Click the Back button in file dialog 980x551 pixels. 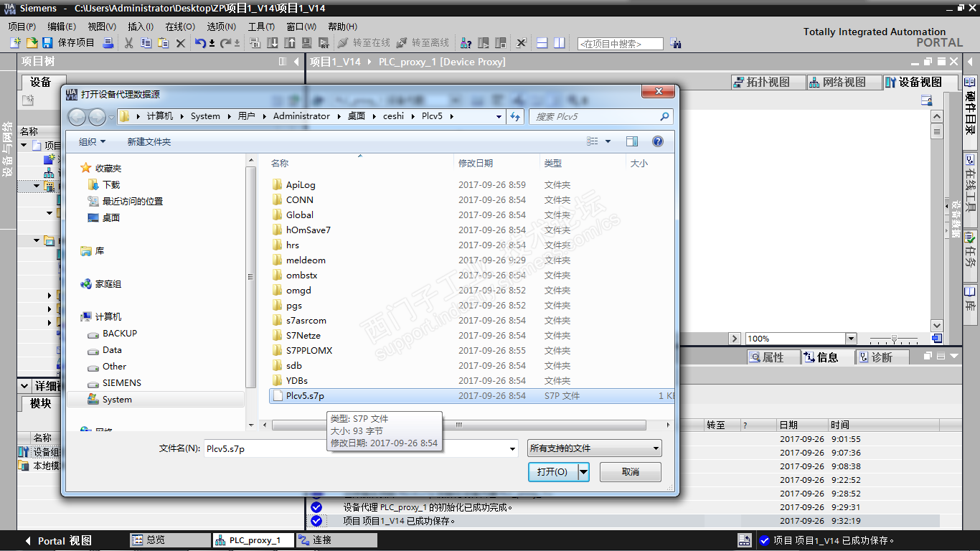point(77,116)
